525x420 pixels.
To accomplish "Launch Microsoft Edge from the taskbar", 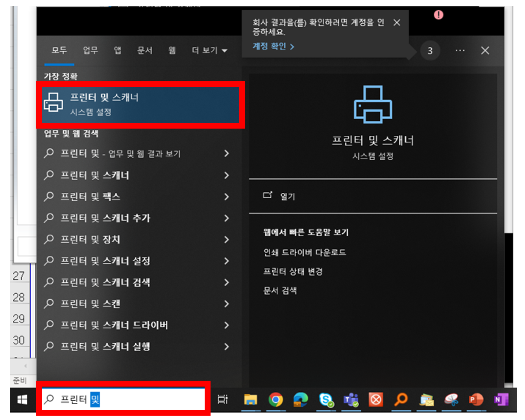I will [x=301, y=400].
